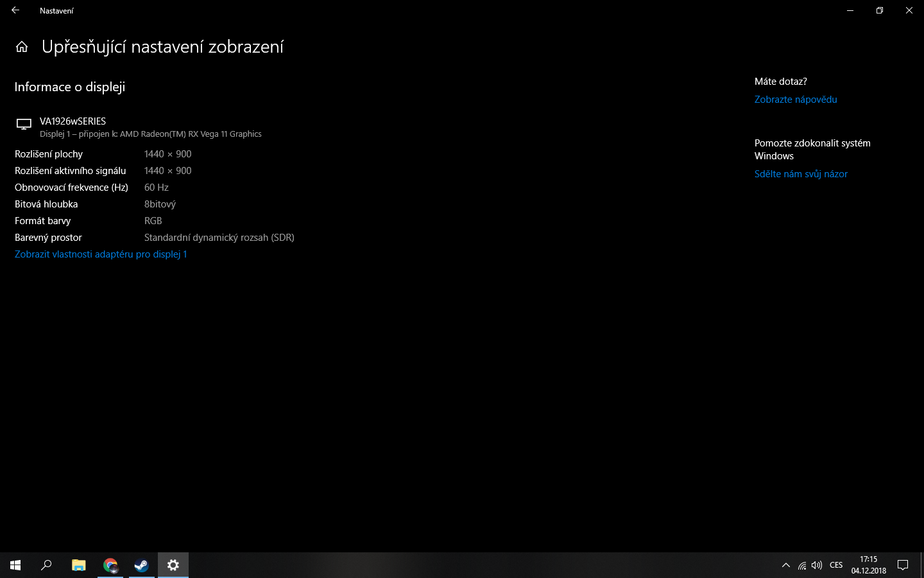924x578 pixels.
Task: Minimize the Nastavení window
Action: click(x=850, y=10)
